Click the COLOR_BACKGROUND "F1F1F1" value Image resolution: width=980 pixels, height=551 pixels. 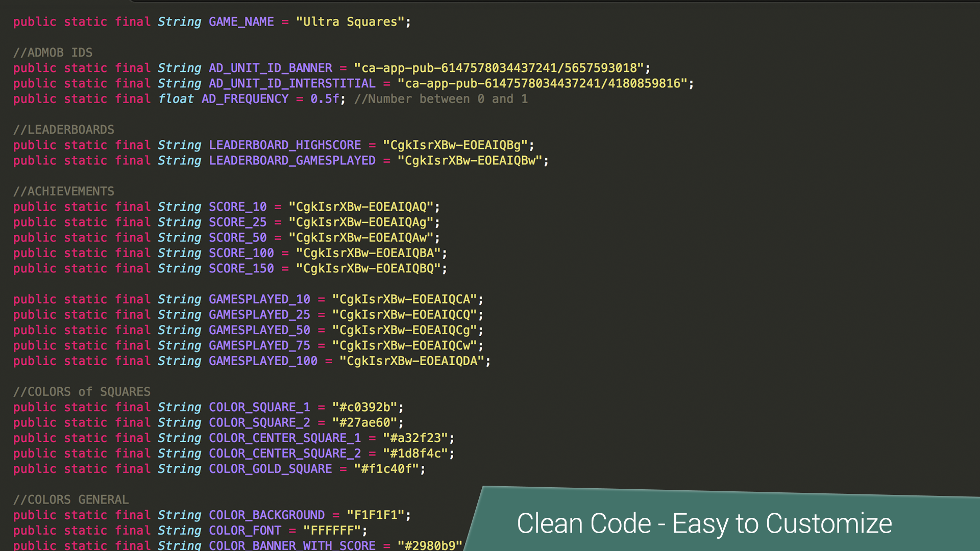(x=375, y=515)
